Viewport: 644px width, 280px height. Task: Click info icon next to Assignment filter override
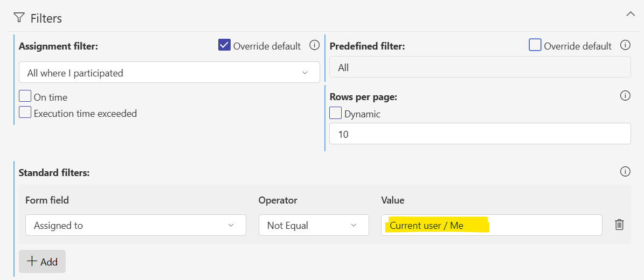click(x=314, y=45)
